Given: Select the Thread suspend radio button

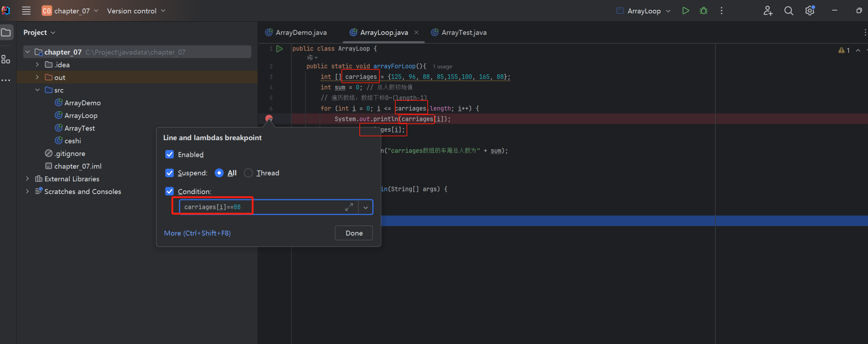Looking at the screenshot, I should (248, 173).
